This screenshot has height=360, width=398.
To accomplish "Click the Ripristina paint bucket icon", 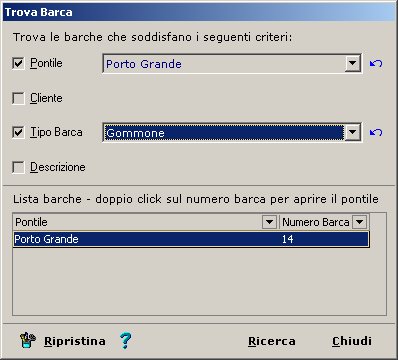I will tap(28, 340).
